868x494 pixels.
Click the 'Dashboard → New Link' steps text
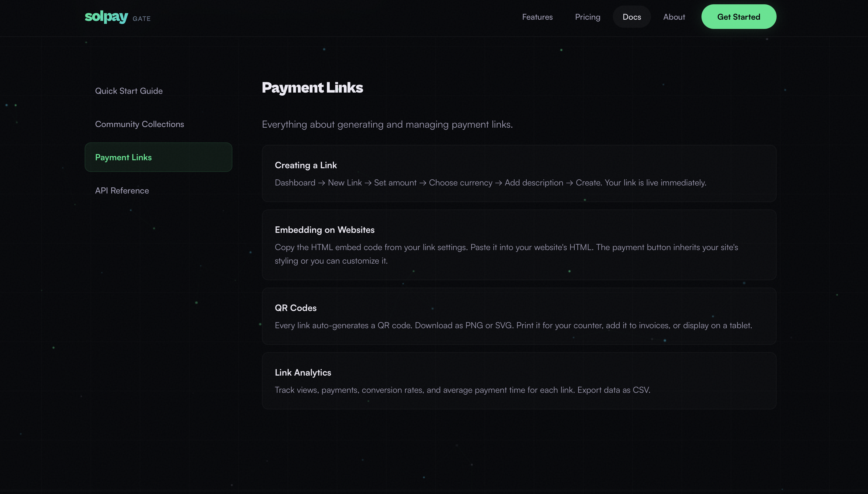[x=491, y=183]
